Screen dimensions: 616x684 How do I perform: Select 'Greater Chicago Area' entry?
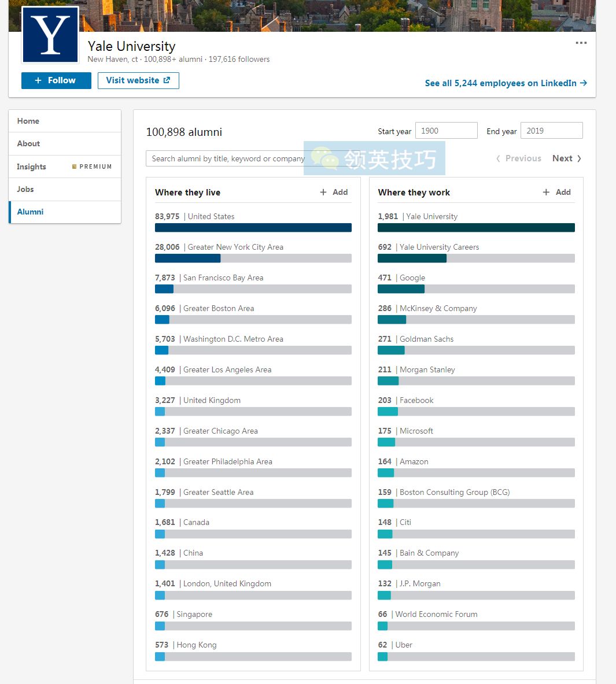click(253, 436)
